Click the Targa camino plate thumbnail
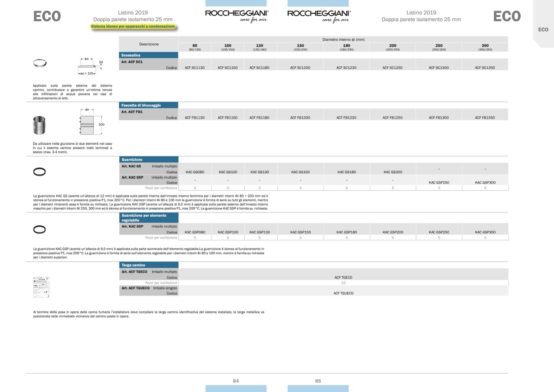Screen dimensions: 554x392 click(41, 287)
